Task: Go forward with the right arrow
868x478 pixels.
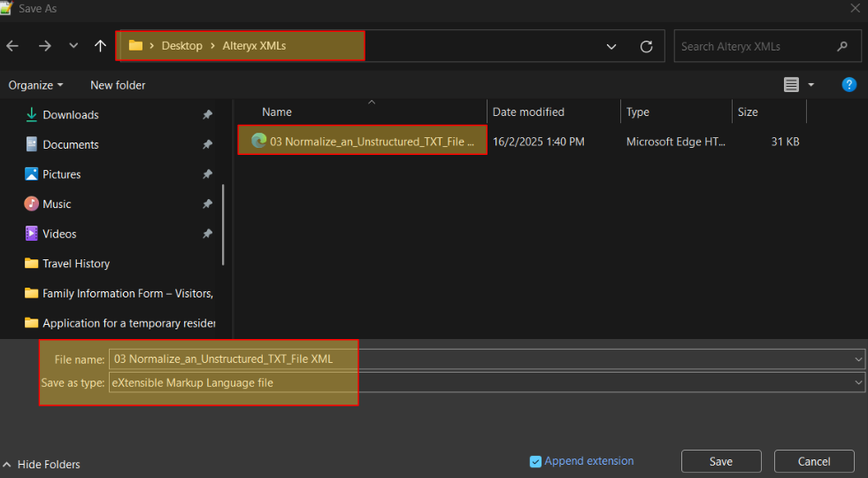Action: [x=45, y=46]
